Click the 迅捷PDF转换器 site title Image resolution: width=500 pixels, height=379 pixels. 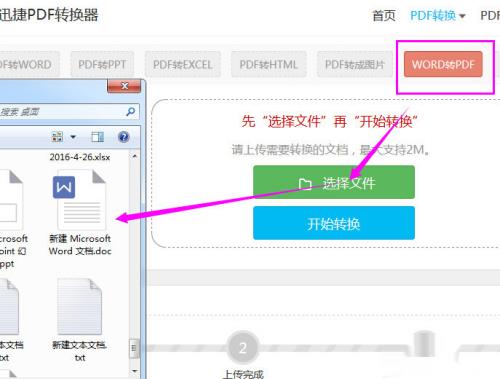[x=49, y=15]
